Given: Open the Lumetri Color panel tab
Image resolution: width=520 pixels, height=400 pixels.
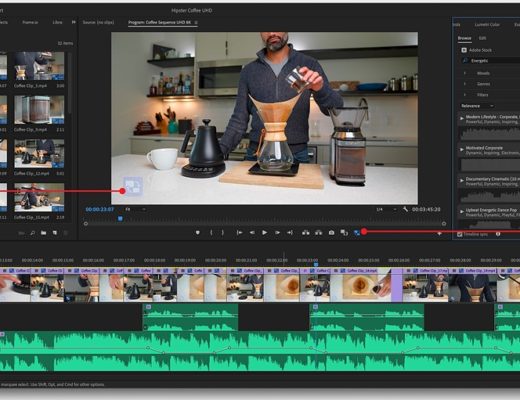Looking at the screenshot, I should coord(487,24).
